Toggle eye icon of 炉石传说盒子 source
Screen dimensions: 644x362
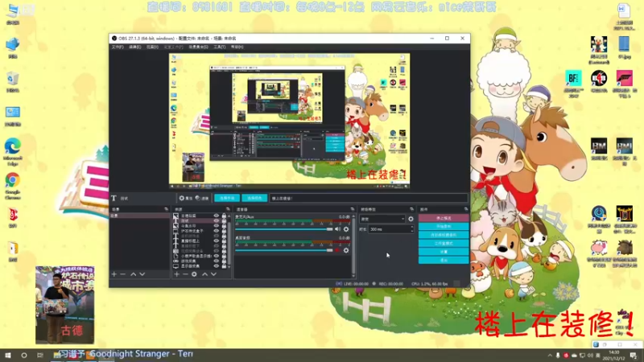217,231
